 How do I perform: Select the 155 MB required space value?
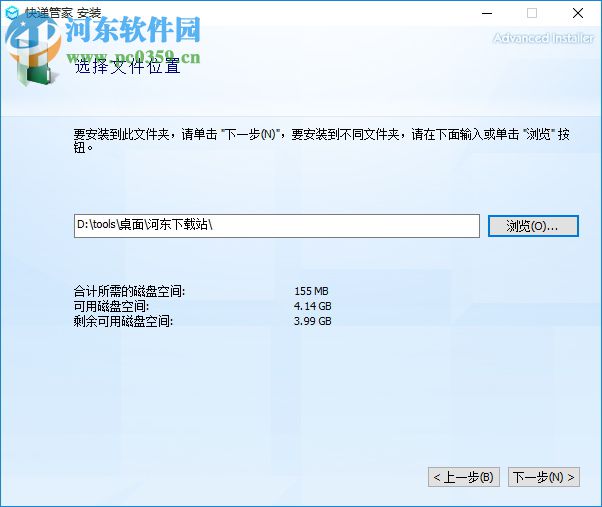coord(311,291)
